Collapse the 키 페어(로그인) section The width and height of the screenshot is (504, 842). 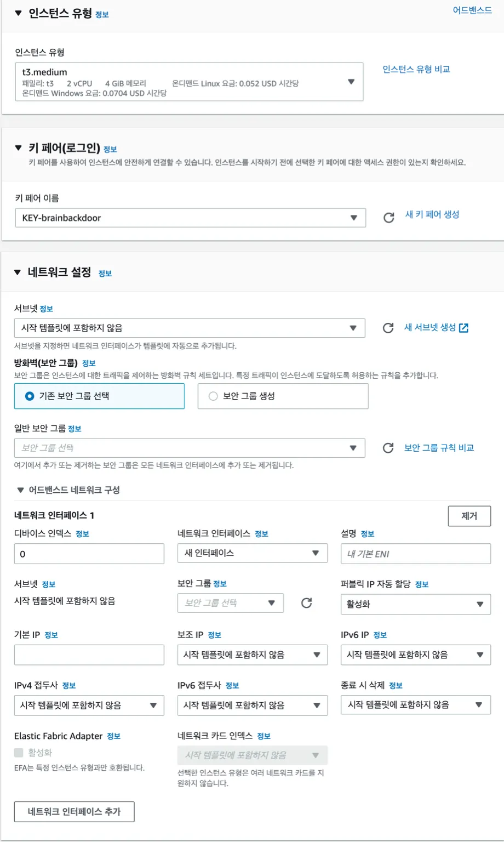tap(18, 148)
